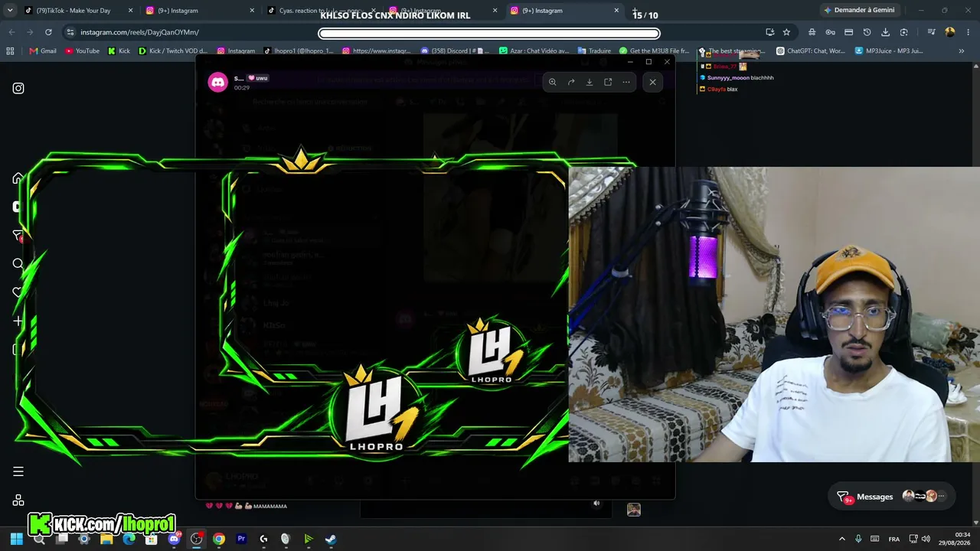Viewport: 980px width, 551px height.
Task: Open image in browser from Discord viewer
Action: click(608, 82)
